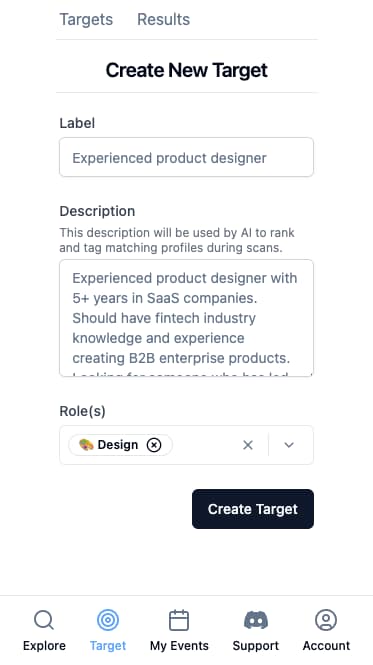Click the palette emoji on Design chip

click(x=86, y=445)
